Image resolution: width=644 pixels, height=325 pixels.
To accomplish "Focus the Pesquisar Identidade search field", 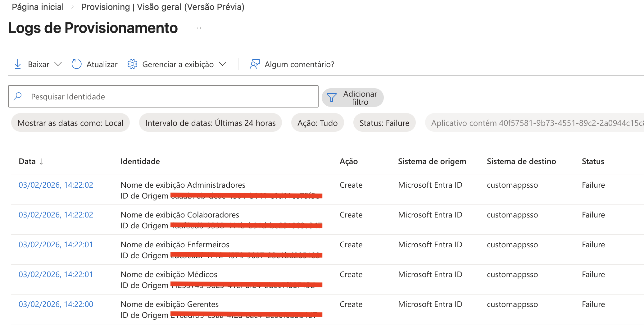I will [x=163, y=96].
